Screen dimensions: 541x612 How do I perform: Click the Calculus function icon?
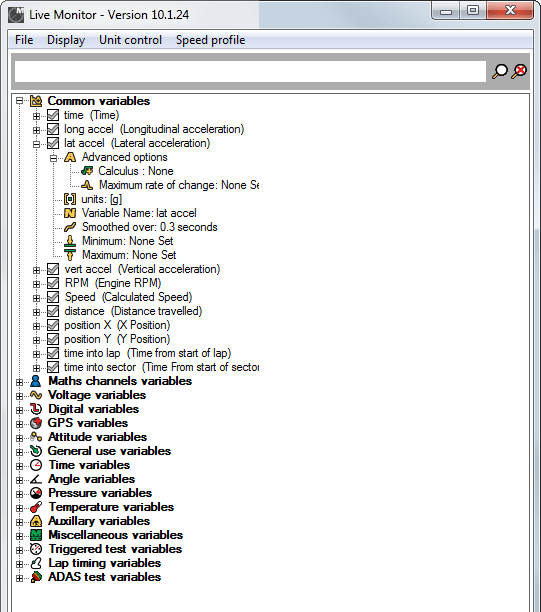coord(87,171)
